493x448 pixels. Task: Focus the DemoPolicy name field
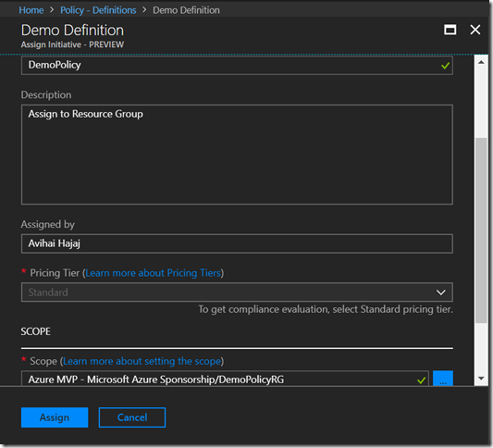(237, 65)
